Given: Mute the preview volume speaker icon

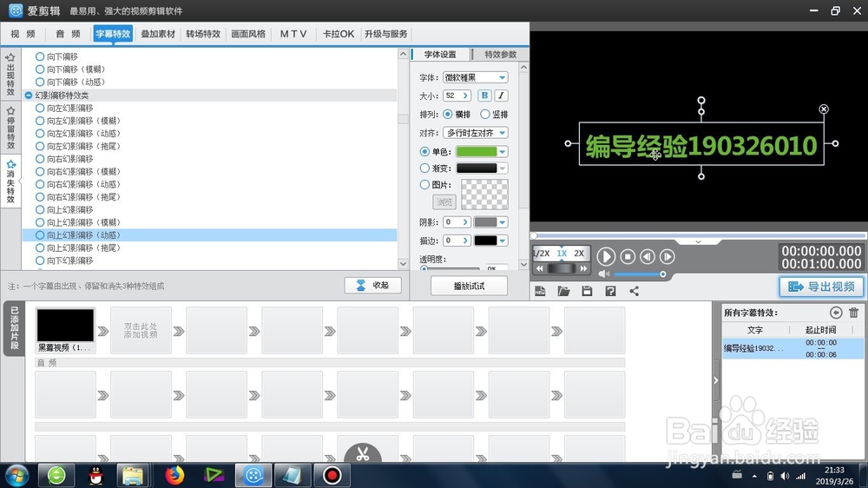Looking at the screenshot, I should 603,274.
